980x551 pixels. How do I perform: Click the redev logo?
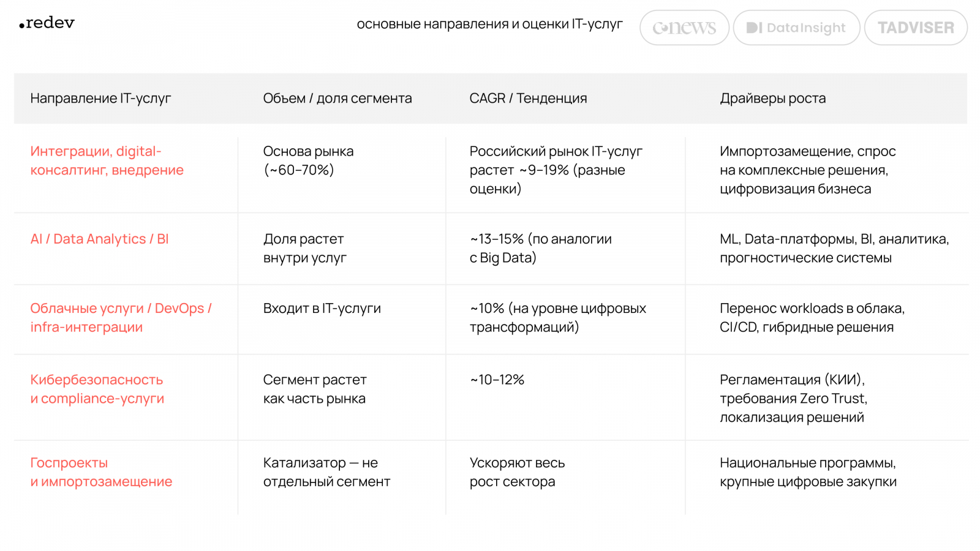click(x=47, y=23)
